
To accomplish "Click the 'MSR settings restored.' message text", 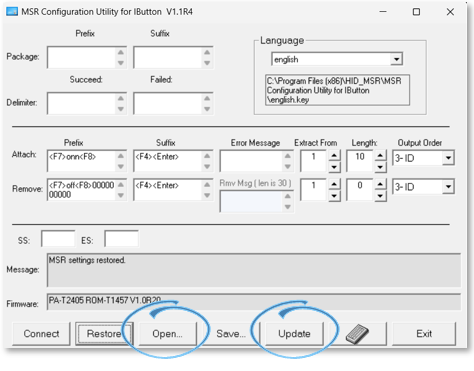I will pos(87,260).
